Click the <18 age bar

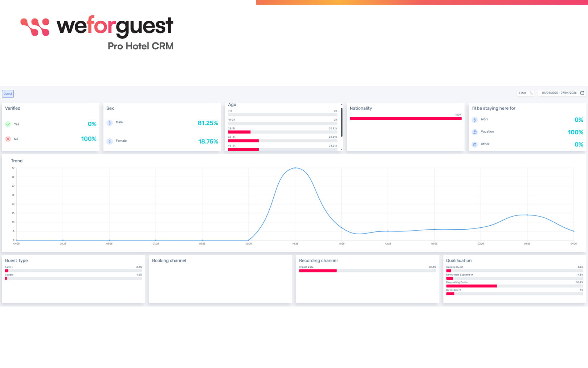point(283,115)
